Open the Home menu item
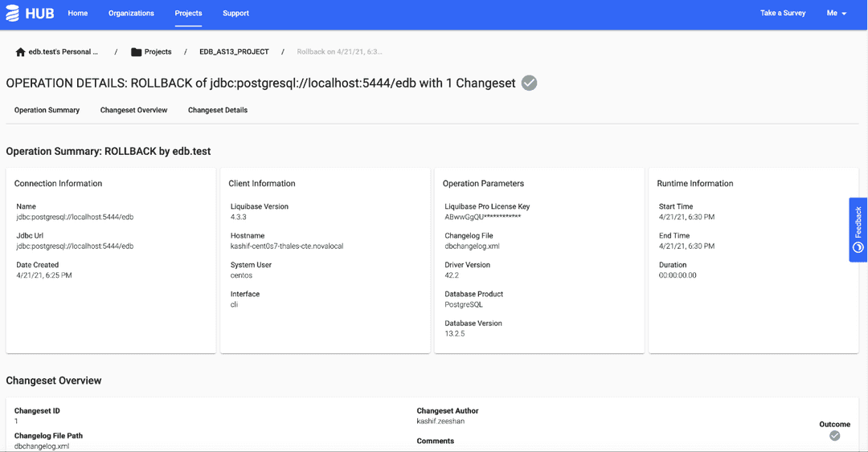This screenshot has width=868, height=452. coord(78,14)
